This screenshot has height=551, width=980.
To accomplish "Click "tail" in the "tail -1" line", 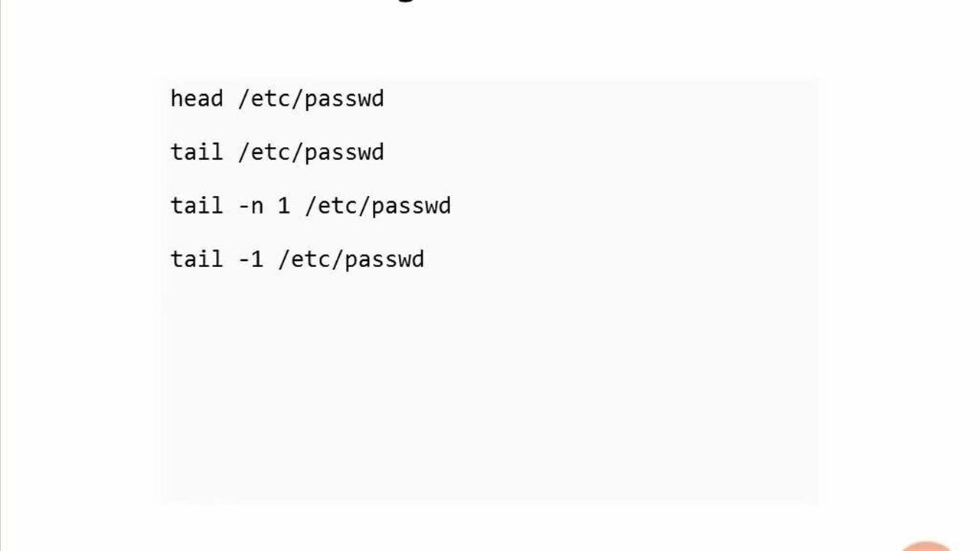I will coord(197,259).
